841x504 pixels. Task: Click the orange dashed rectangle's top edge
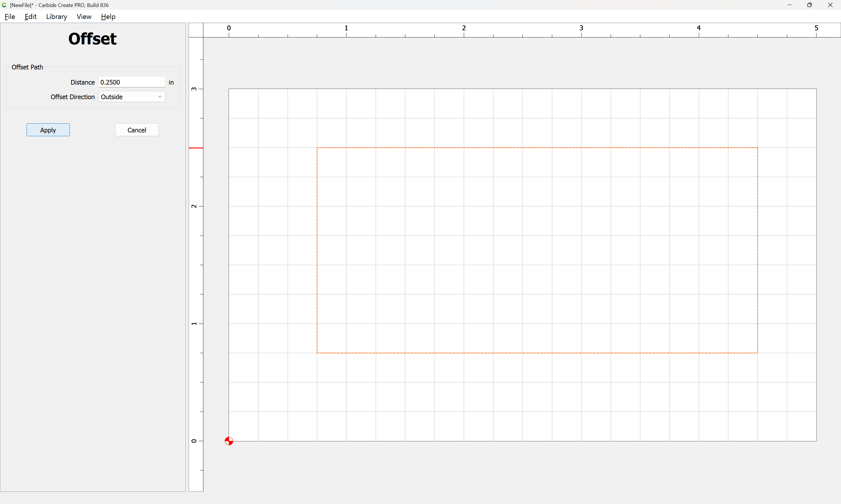(537, 147)
